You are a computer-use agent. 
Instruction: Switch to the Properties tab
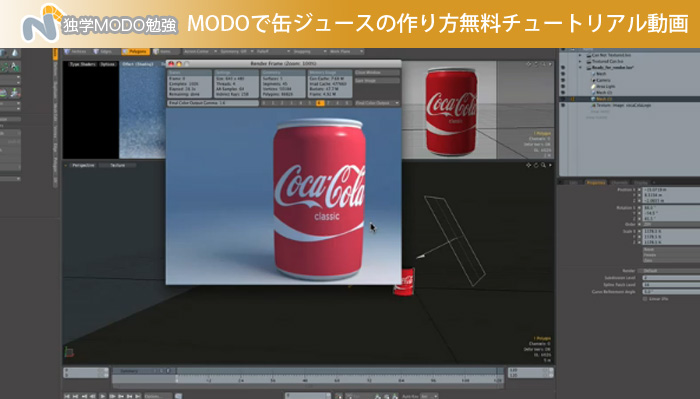(x=596, y=183)
